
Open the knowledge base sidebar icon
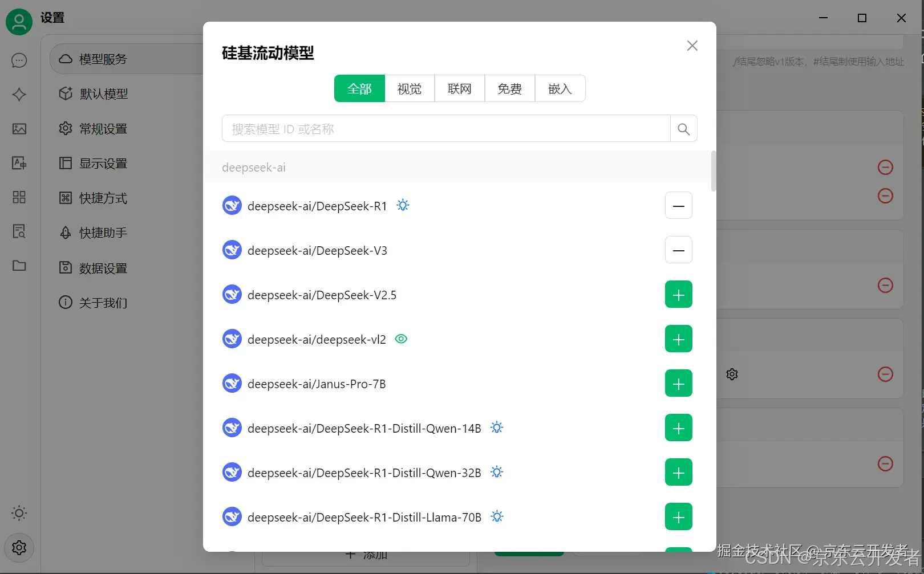tap(19, 231)
